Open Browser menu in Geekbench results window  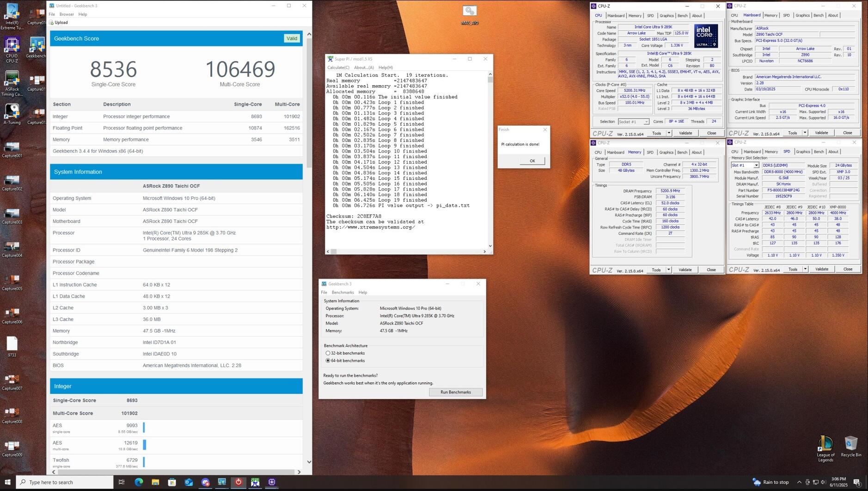pyautogui.click(x=67, y=14)
